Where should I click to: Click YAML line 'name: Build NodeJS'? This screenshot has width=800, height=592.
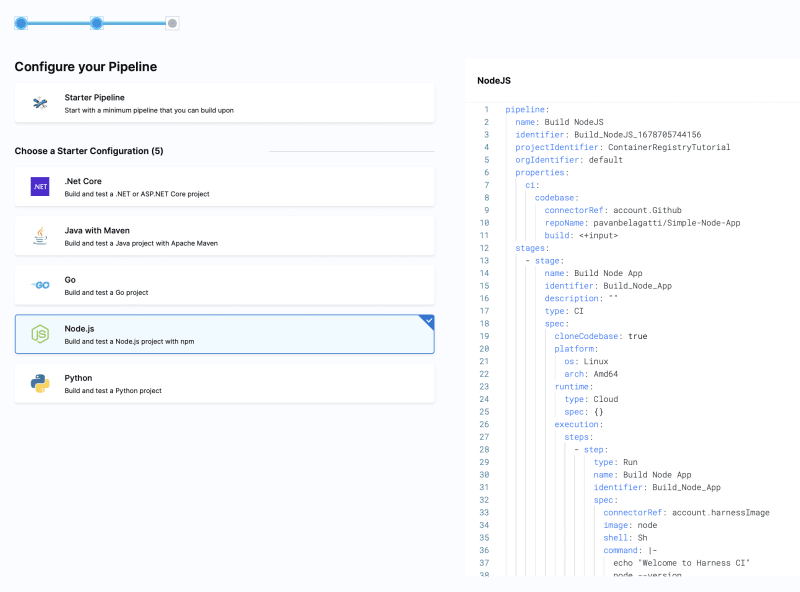point(559,122)
